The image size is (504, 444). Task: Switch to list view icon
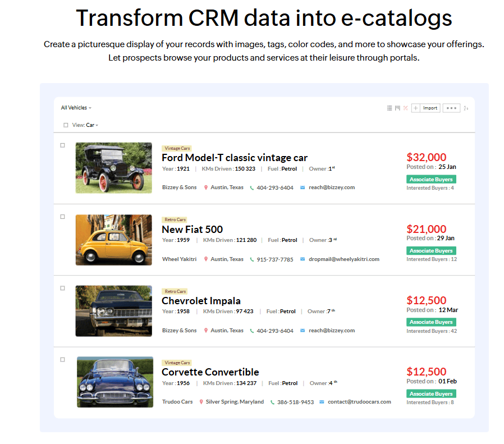click(390, 108)
